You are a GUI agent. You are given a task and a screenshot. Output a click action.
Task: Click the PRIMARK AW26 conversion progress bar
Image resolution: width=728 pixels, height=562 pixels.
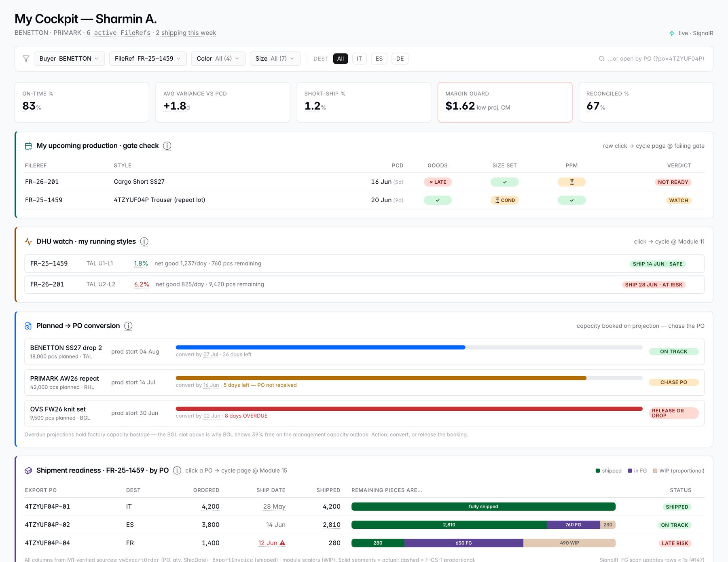click(x=409, y=378)
